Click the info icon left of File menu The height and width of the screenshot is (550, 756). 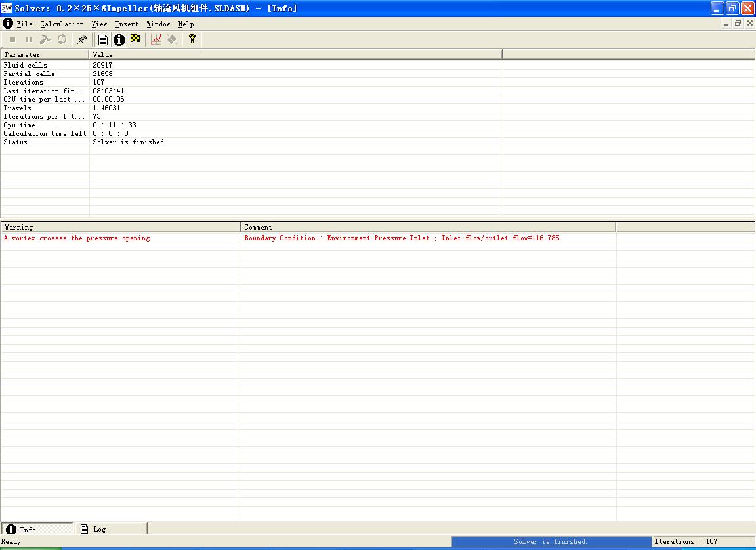8,23
